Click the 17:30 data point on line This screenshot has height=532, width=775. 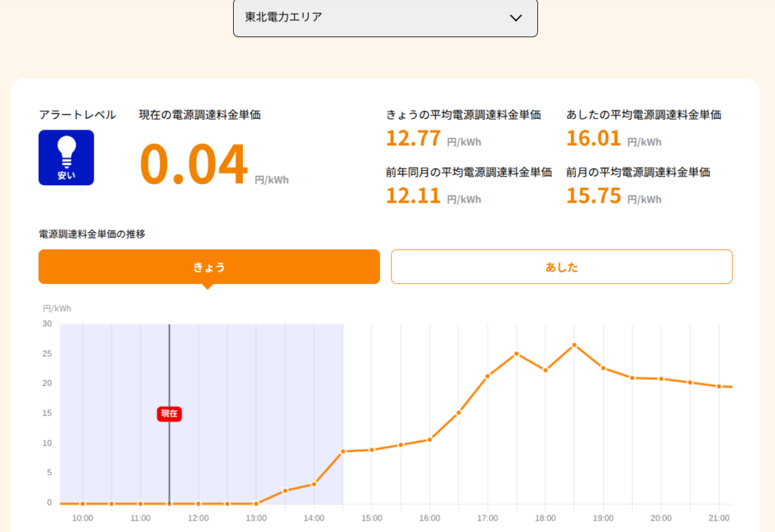pyautogui.click(x=516, y=353)
